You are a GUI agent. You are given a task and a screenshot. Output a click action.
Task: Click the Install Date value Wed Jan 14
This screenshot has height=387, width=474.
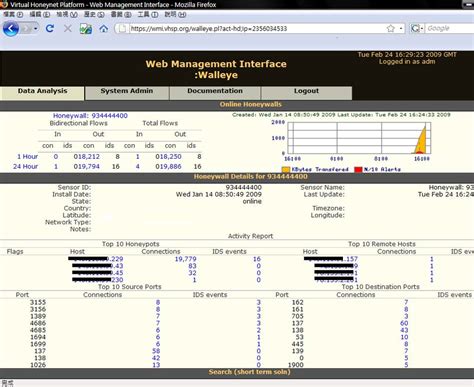point(219,194)
